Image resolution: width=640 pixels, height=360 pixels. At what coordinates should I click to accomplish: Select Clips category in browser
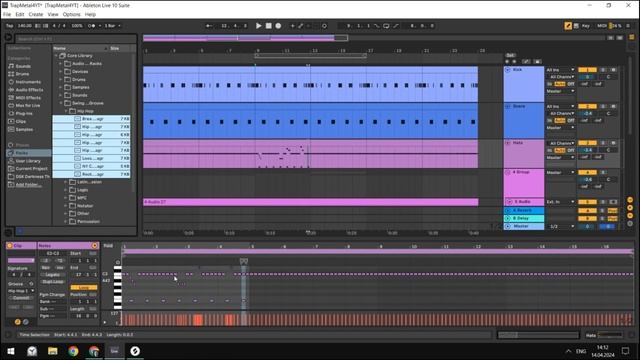[20, 122]
